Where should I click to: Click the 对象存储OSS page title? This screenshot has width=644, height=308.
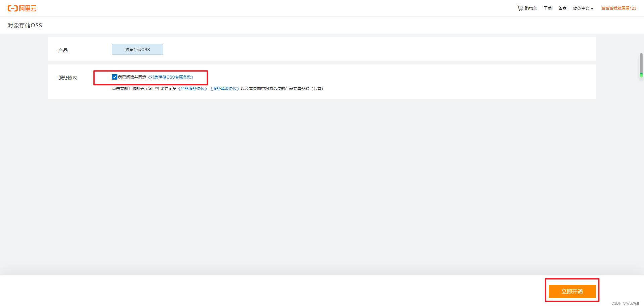coord(25,26)
